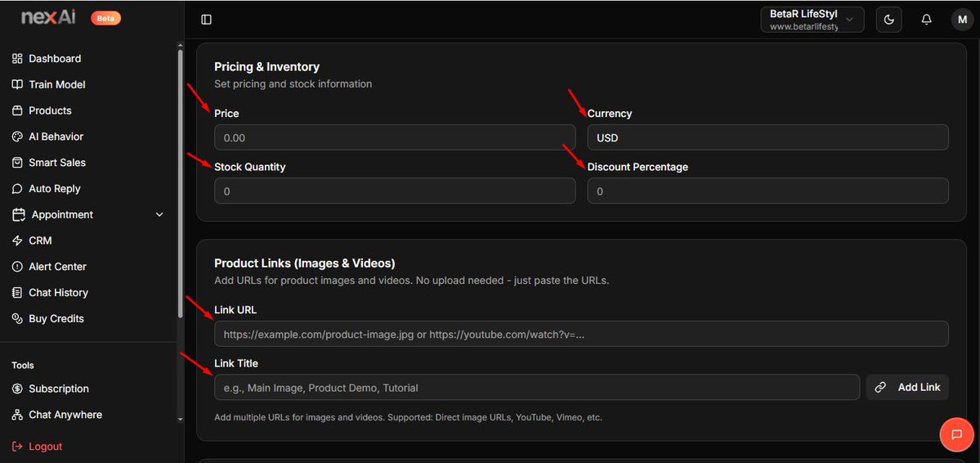Expand the Appointment submenu chevron

coord(159,214)
